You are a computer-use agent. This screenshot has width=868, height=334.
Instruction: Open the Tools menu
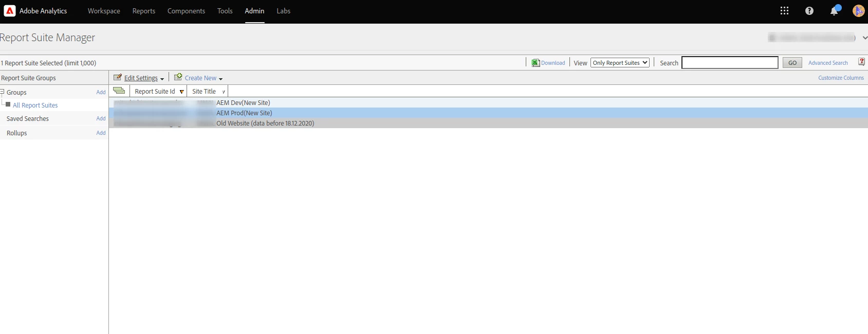click(225, 11)
